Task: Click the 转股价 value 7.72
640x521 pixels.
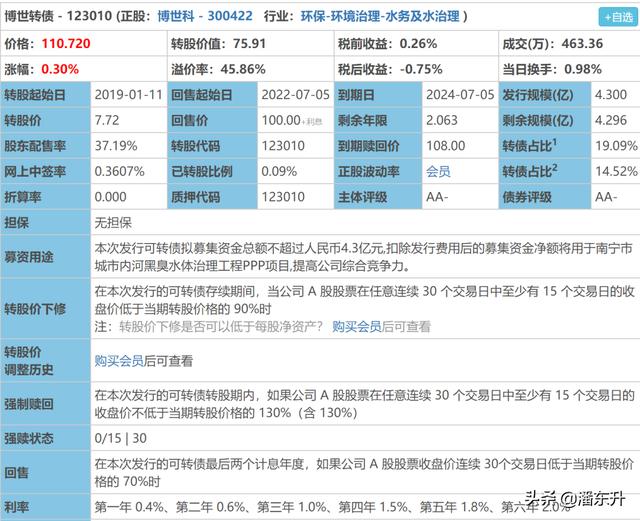Action: pyautogui.click(x=107, y=120)
